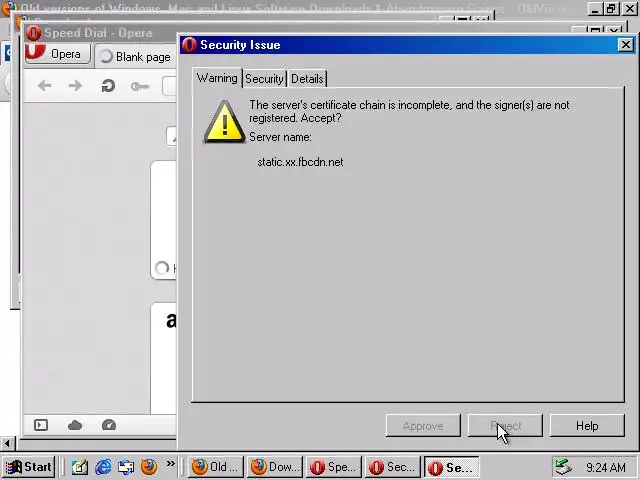The image size is (640, 480).
Task: Open the Windows Start menu
Action: (28, 467)
